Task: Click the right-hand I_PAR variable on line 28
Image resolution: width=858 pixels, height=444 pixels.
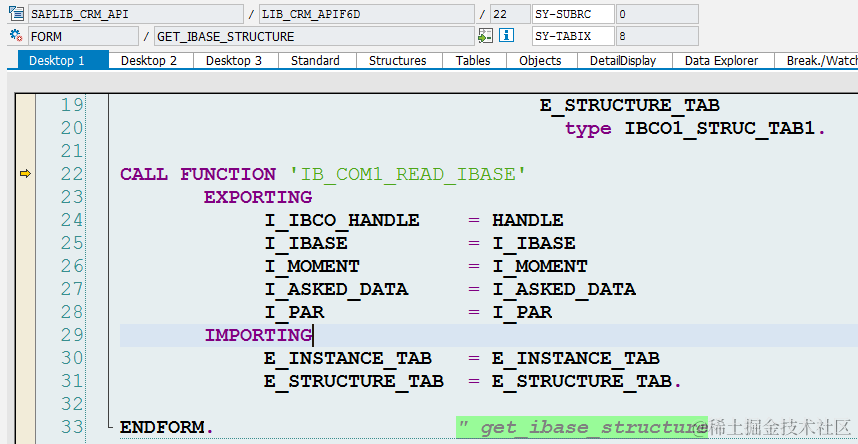Action: click(521, 312)
